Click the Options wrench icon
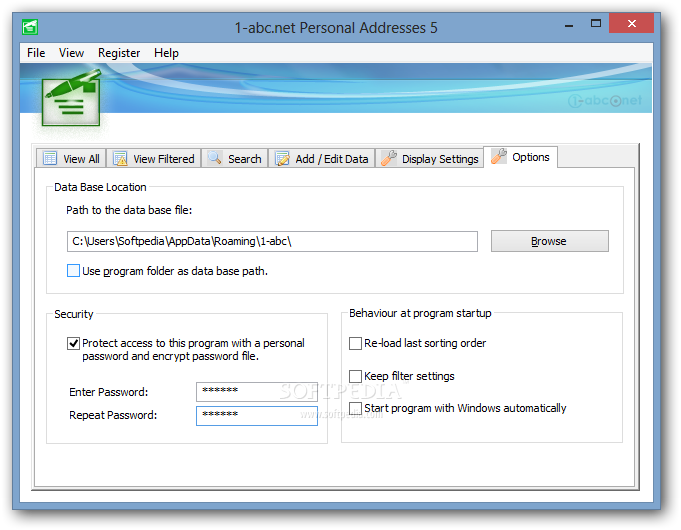 point(499,156)
